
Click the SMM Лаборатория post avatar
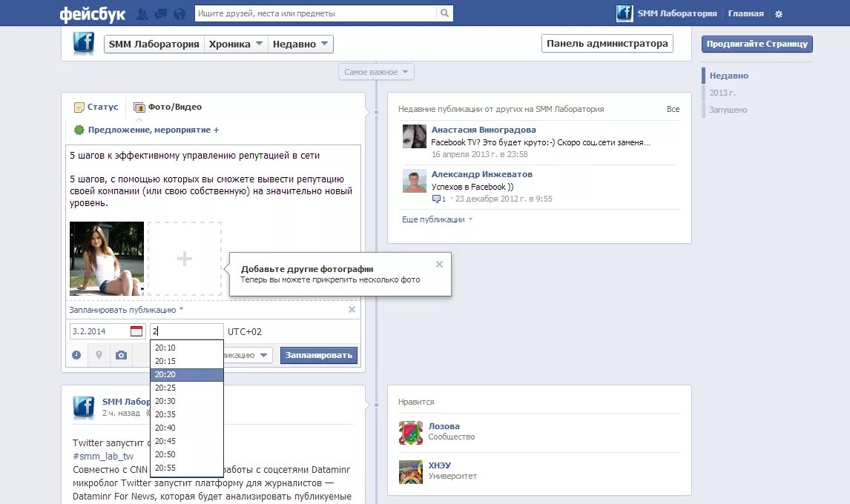[84, 408]
